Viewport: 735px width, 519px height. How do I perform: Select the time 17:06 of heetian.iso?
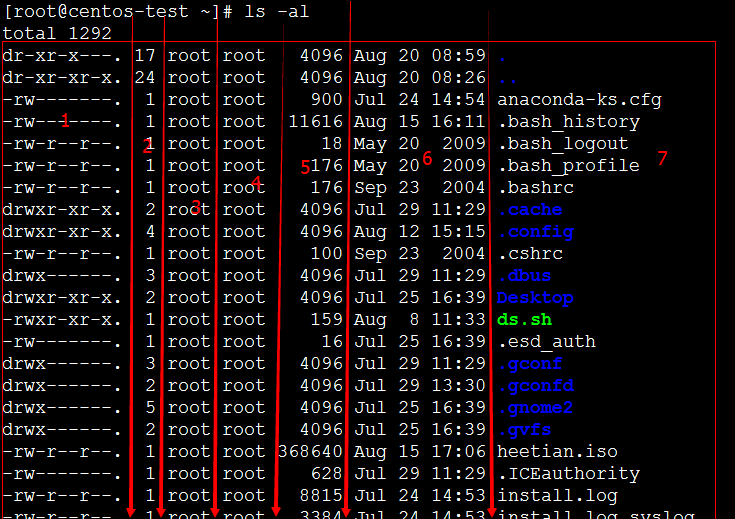click(459, 452)
